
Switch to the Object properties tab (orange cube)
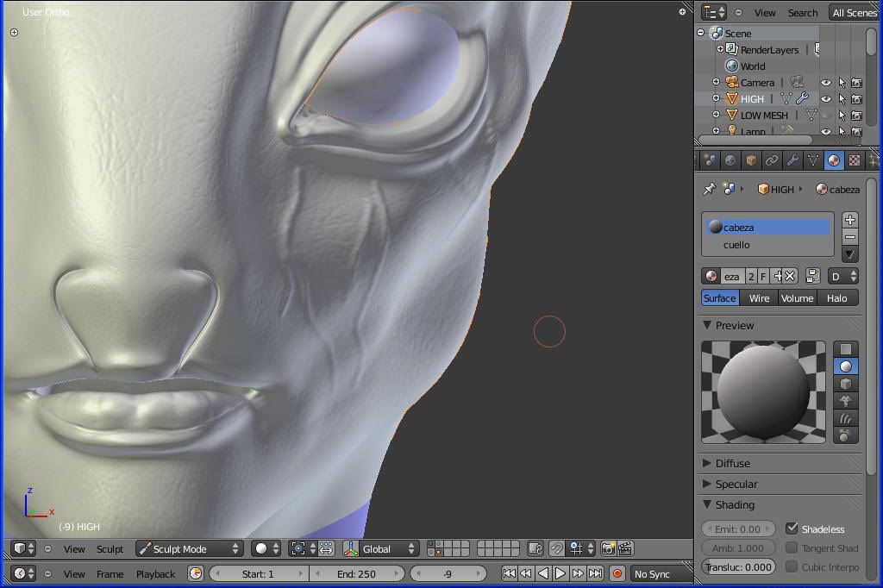click(x=751, y=160)
